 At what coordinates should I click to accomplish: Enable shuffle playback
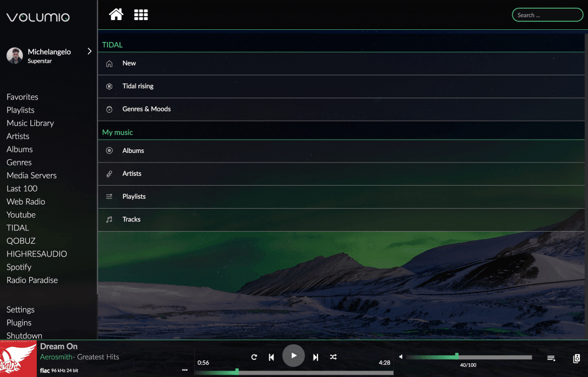pos(333,356)
